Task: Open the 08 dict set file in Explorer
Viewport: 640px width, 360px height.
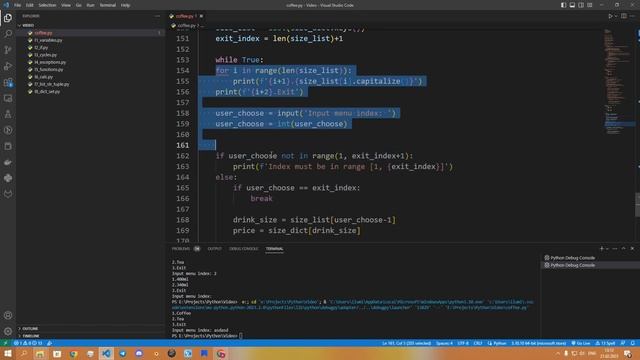Action: [47, 92]
